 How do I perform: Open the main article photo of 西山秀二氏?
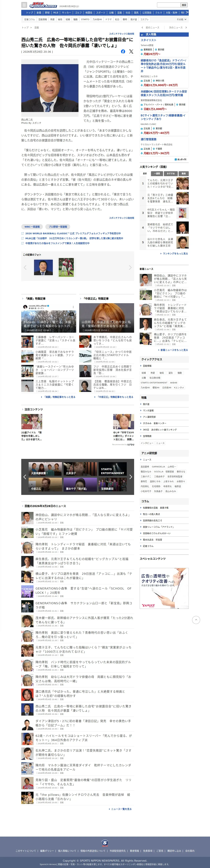coord(50,88)
